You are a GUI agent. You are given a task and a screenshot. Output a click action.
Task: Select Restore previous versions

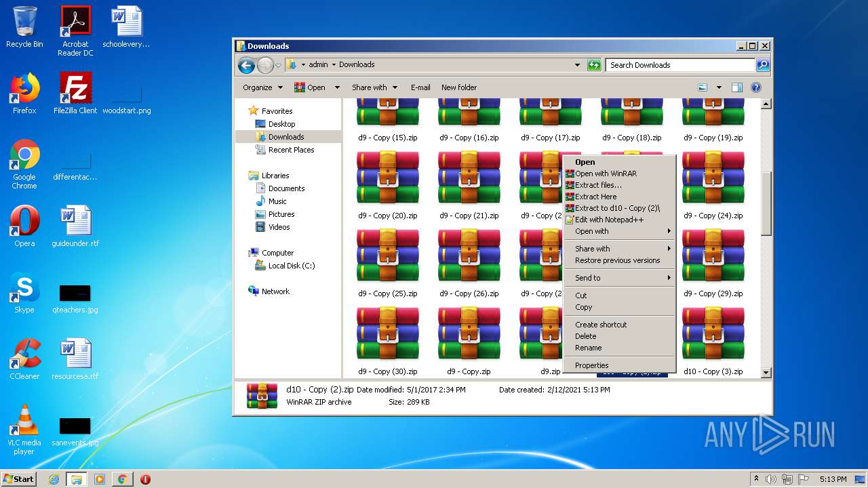(x=620, y=260)
